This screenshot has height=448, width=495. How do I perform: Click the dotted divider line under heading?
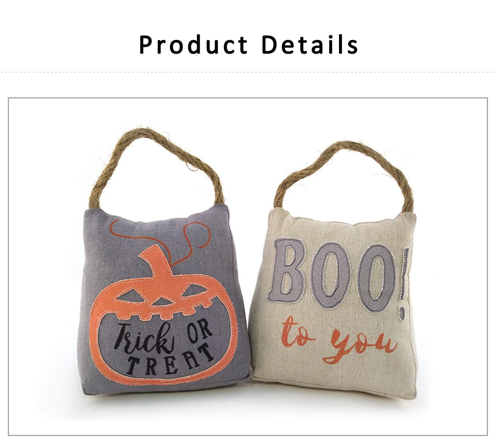247,72
